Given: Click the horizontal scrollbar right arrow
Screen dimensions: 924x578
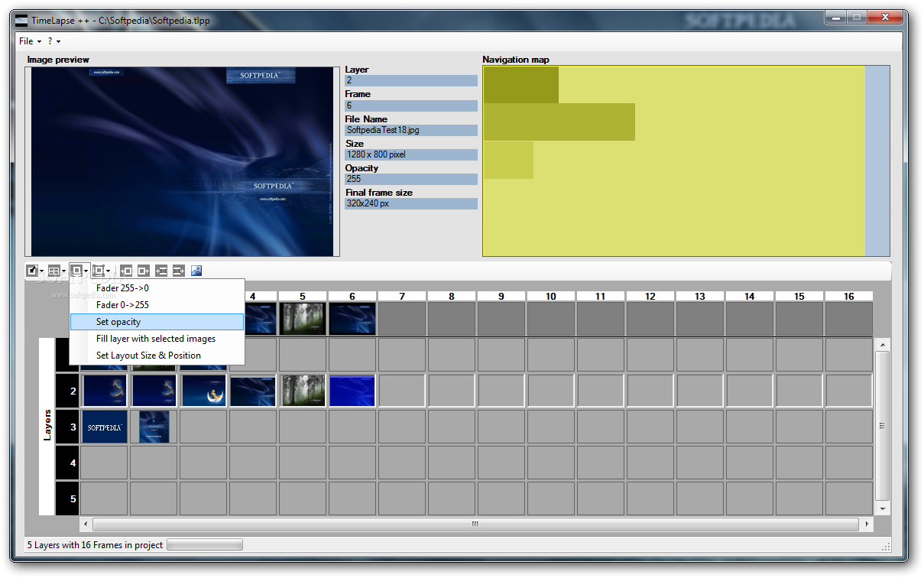Looking at the screenshot, I should [867, 524].
